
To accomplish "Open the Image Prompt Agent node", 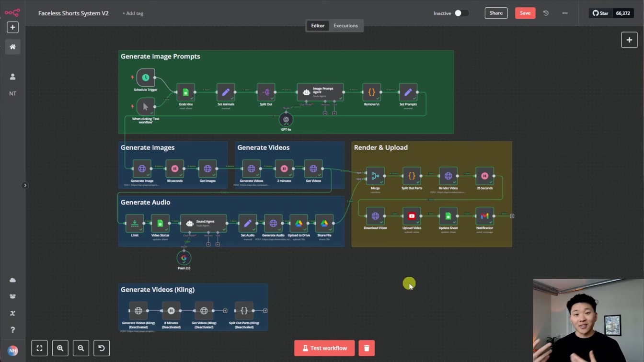I will point(320,92).
